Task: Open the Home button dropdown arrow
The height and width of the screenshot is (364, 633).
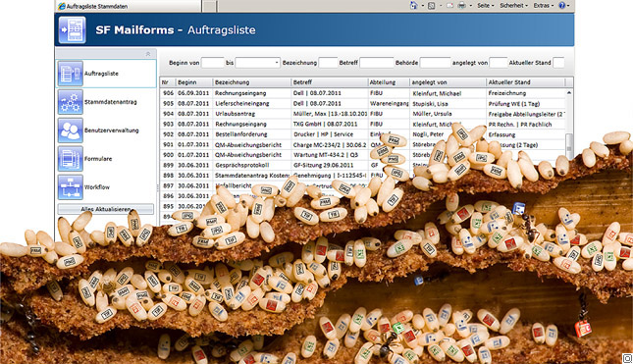Action: coord(422,6)
